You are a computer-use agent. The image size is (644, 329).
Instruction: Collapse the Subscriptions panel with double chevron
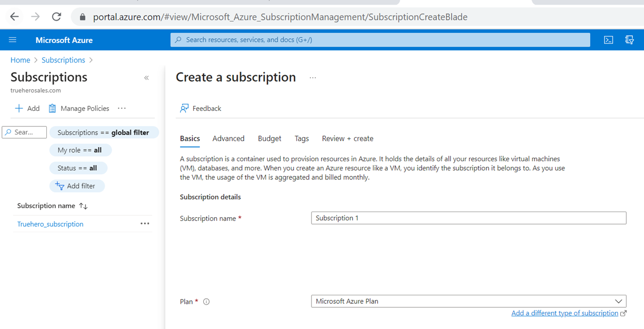click(x=146, y=78)
